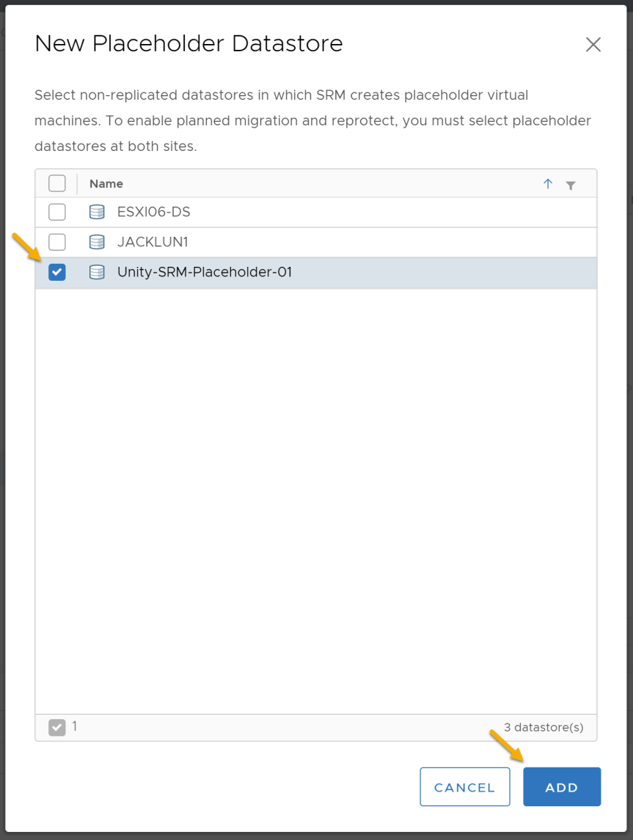Click the ADD button

click(562, 786)
